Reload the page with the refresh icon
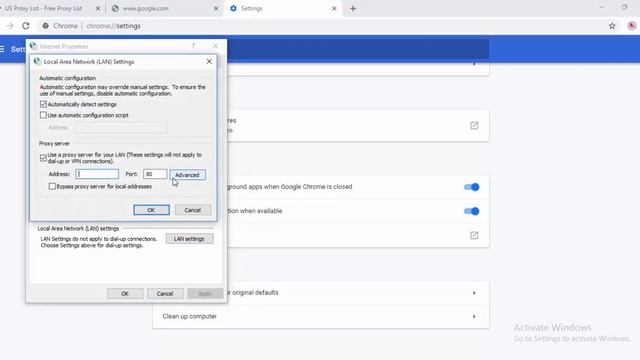 point(26,26)
